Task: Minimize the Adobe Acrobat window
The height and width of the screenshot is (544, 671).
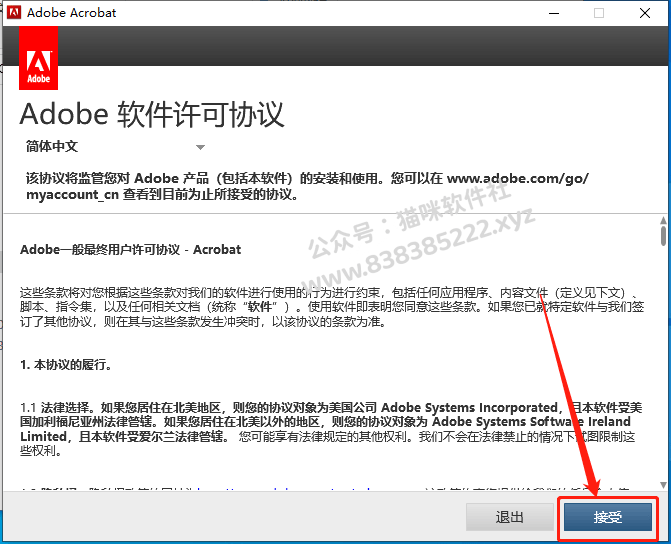Action: (554, 13)
